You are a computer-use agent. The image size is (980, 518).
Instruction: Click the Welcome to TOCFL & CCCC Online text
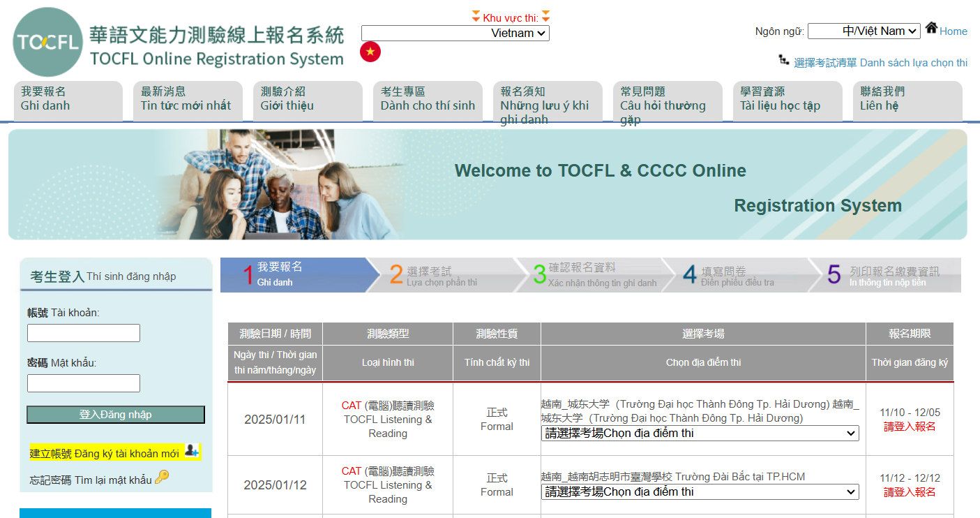click(600, 170)
